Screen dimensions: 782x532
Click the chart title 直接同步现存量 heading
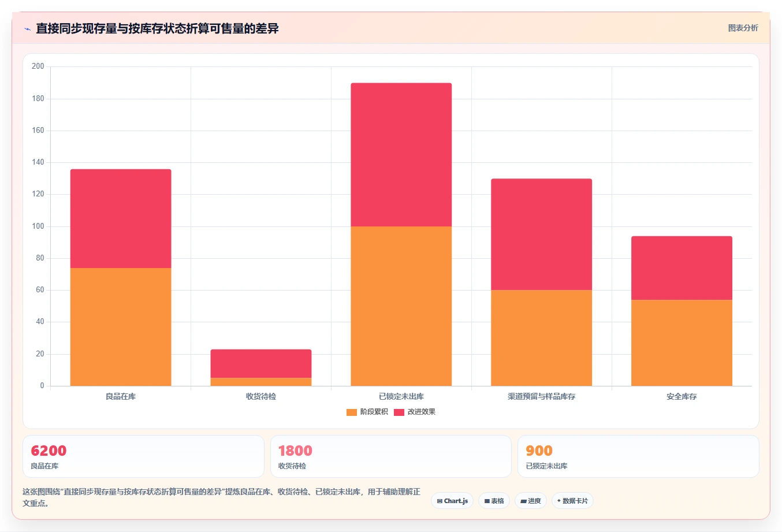click(157, 28)
